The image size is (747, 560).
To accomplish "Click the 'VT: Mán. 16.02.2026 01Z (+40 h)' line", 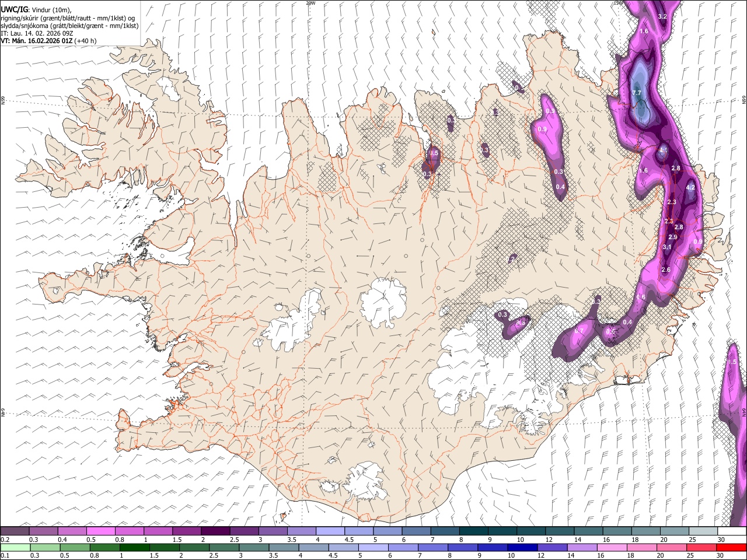I will click(48, 41).
